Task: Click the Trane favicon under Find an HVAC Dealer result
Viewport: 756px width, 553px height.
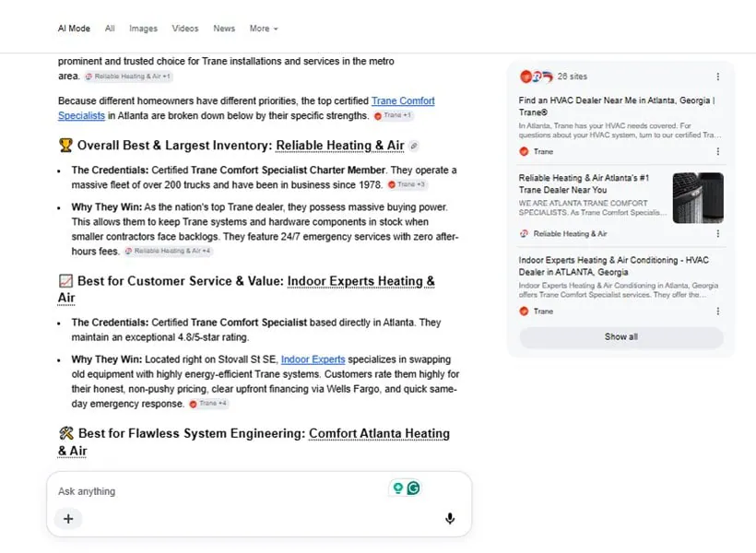Action: pyautogui.click(x=524, y=151)
